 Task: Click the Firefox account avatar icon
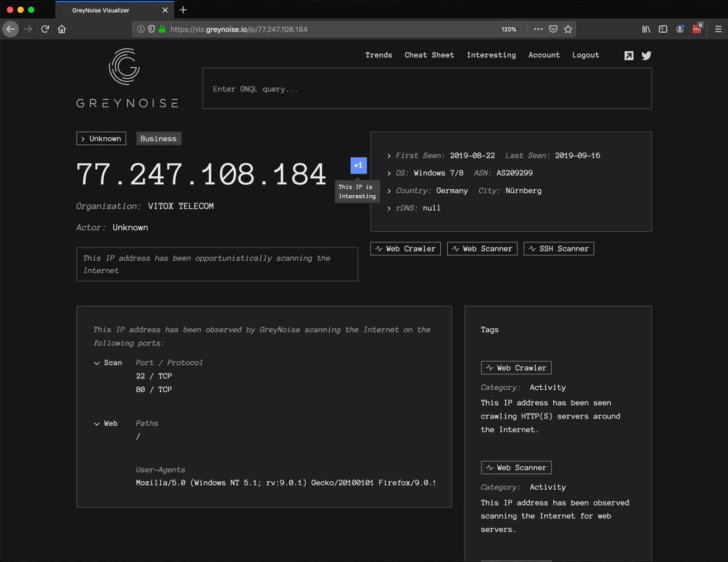point(680,28)
